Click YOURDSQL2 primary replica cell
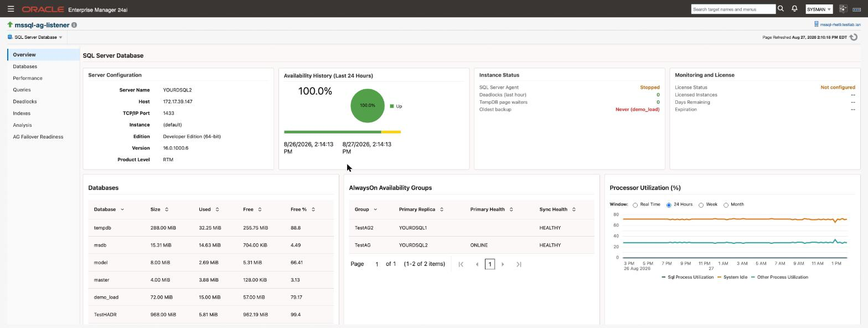Screen dimensions: 868x328 pyautogui.click(x=413, y=245)
